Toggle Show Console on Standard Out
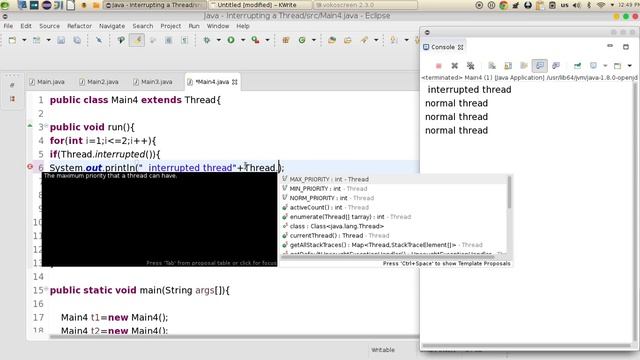Screen dimensions: 640x360 (540, 66)
